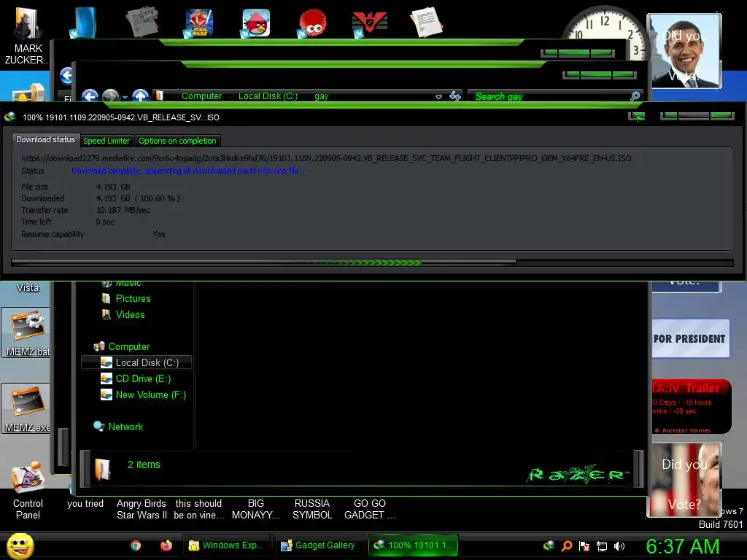Switch to the Download status tab
The width and height of the screenshot is (747, 560).
[45, 139]
